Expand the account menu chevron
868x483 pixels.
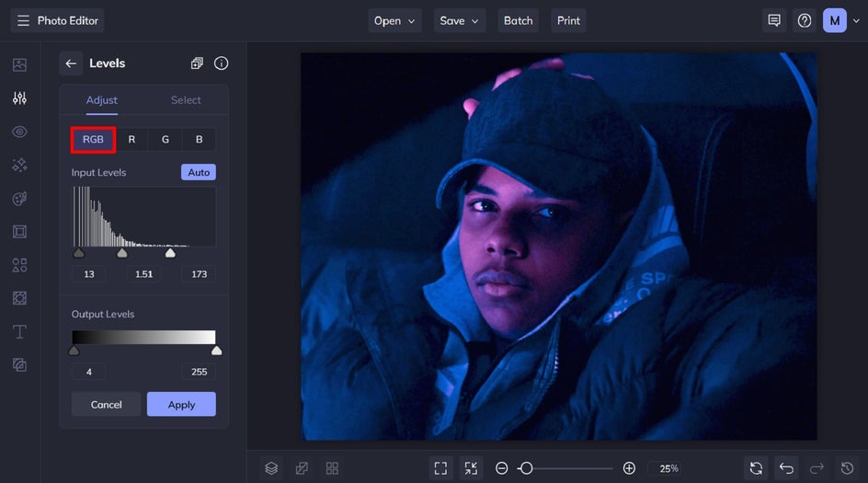(x=856, y=21)
